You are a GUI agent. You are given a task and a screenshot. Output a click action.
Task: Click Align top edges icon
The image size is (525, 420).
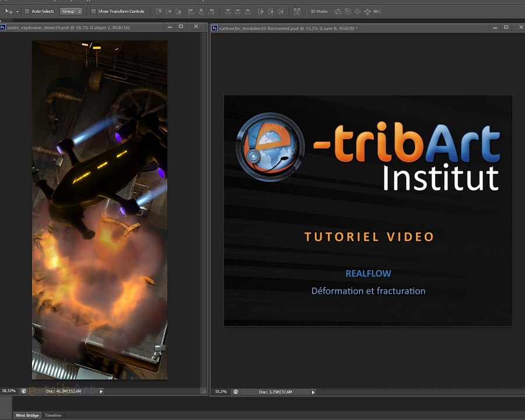[x=159, y=12]
